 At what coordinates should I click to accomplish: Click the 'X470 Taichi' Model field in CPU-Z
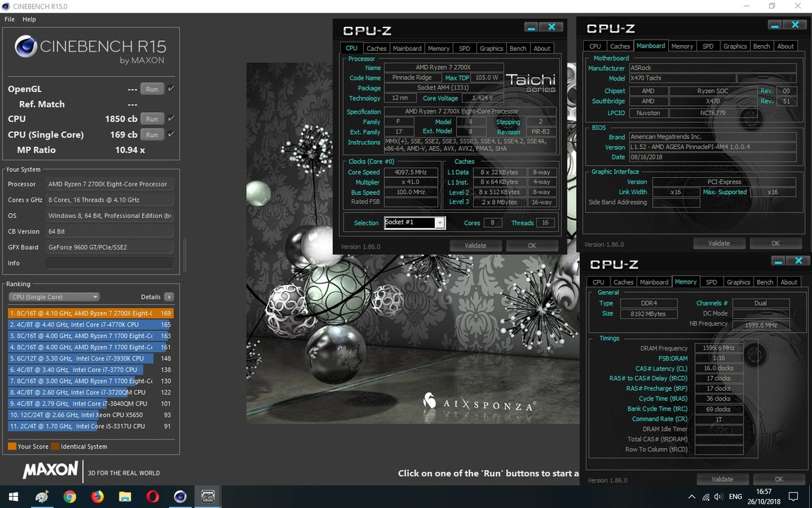click(x=681, y=78)
